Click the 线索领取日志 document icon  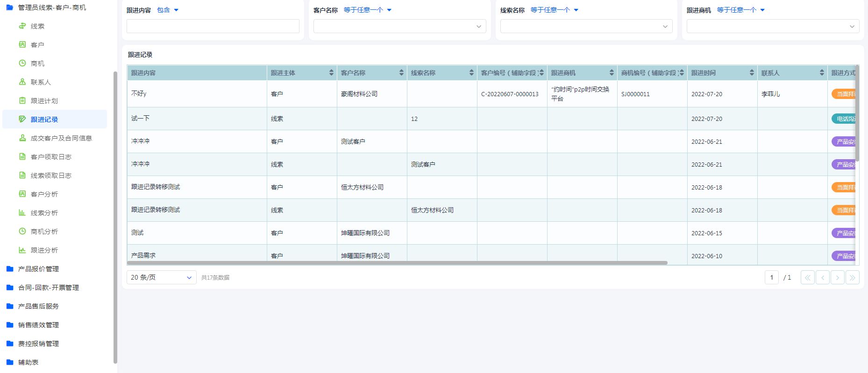22,176
